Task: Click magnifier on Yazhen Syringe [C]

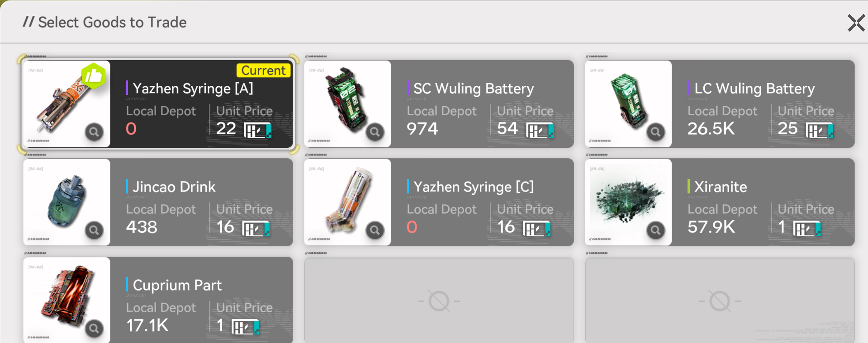Action: [375, 230]
